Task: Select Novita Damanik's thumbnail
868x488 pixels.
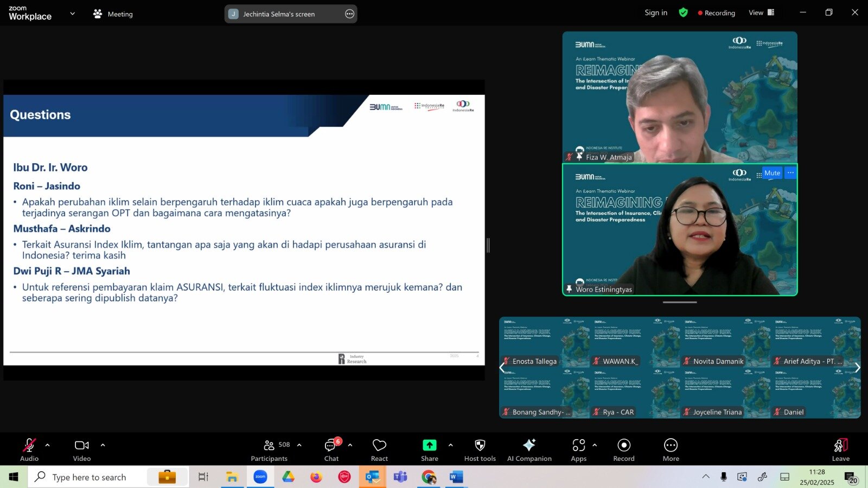Action: 725,342
